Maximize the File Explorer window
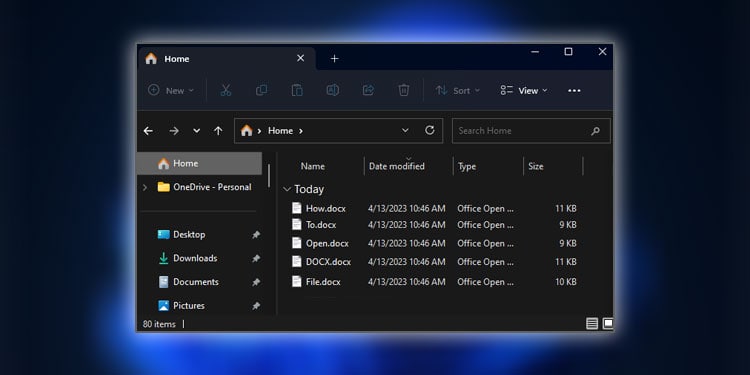750x375 pixels. coord(568,52)
